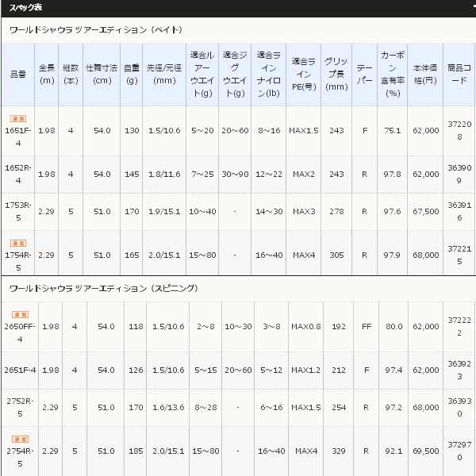Select the グリップ長(mm) column header
The width and height of the screenshot is (476, 476).
coord(336,74)
